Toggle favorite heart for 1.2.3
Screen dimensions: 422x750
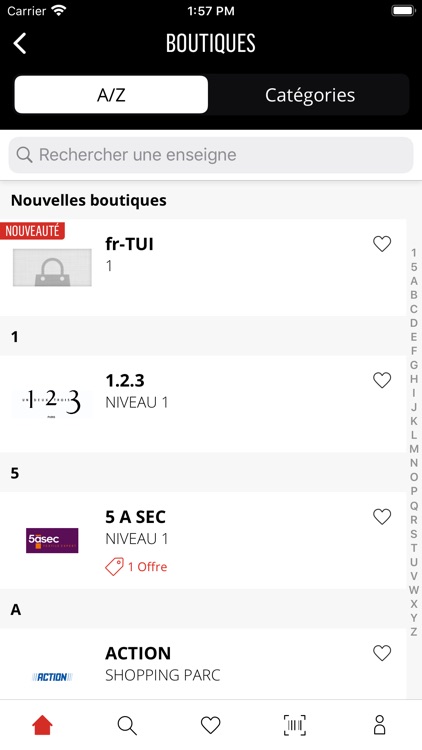382,380
